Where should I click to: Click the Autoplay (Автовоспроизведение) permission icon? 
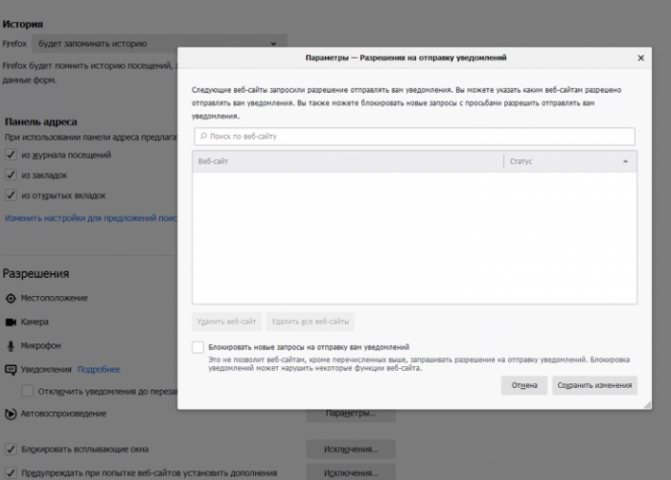pyautogui.click(x=11, y=413)
